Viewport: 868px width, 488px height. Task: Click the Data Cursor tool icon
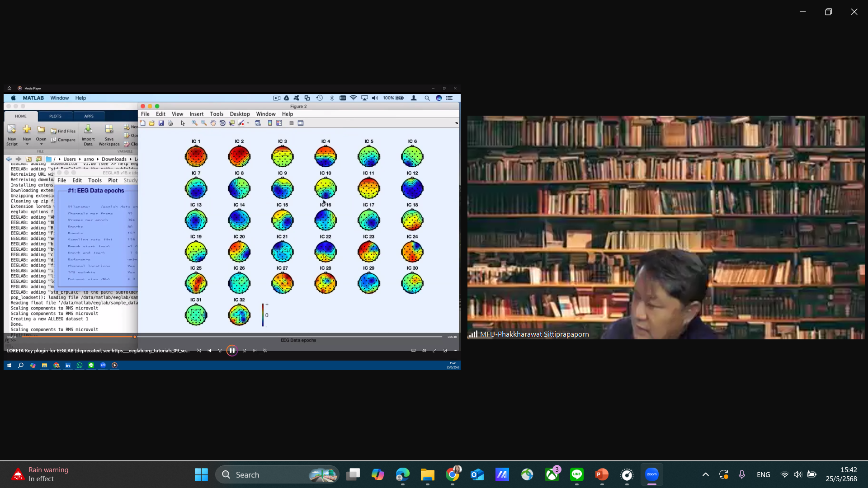pyautogui.click(x=232, y=123)
